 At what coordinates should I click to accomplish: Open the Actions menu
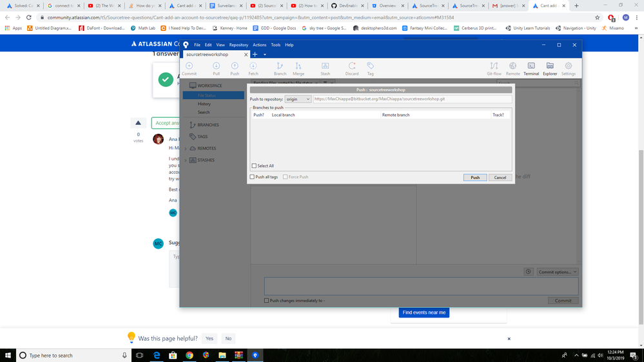pyautogui.click(x=259, y=44)
